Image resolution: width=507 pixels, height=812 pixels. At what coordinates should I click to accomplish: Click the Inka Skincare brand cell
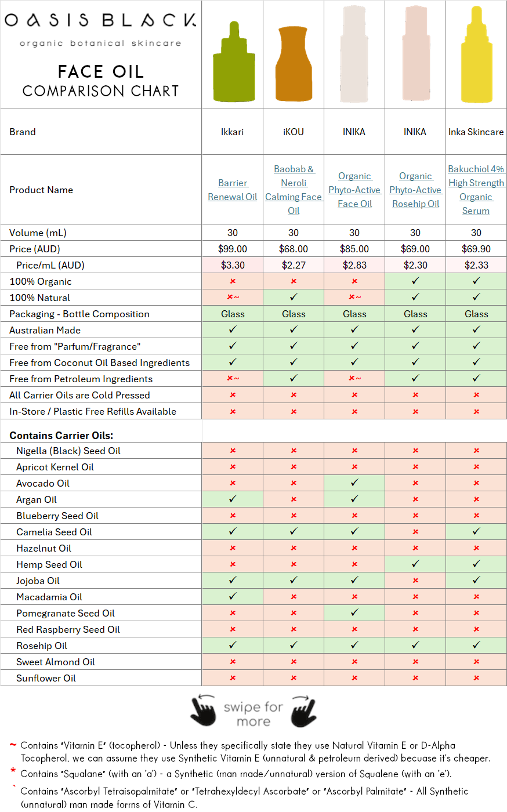[476, 132]
